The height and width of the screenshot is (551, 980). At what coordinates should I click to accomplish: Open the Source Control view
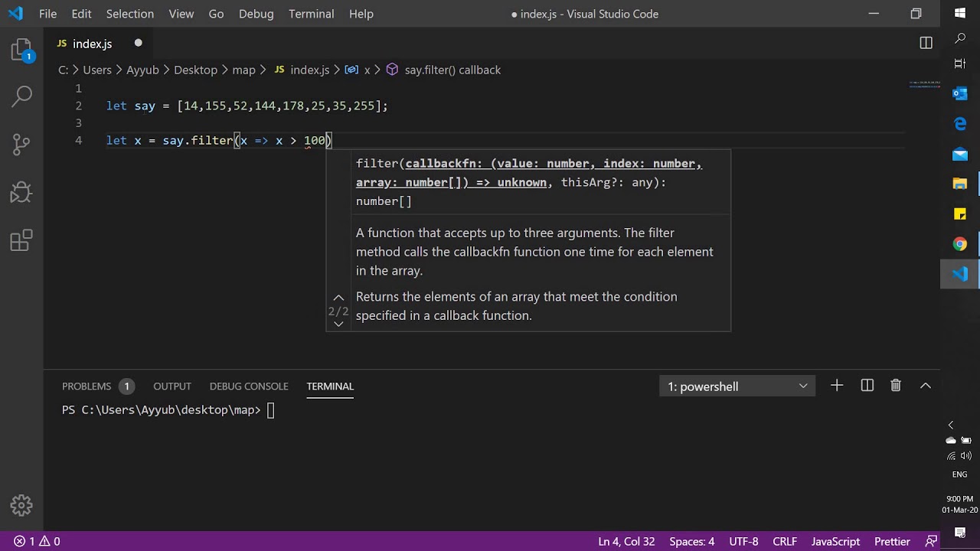pos(21,143)
